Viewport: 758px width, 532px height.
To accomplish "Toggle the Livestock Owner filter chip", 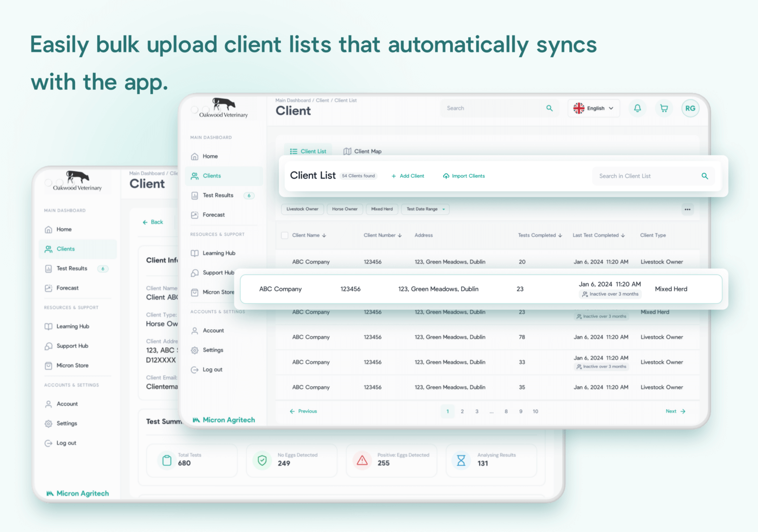I will coord(303,209).
